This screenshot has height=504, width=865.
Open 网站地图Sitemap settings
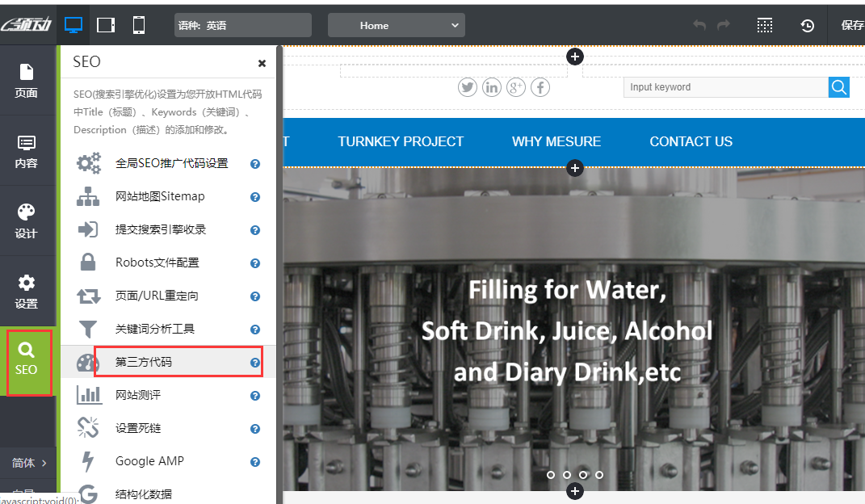click(160, 196)
